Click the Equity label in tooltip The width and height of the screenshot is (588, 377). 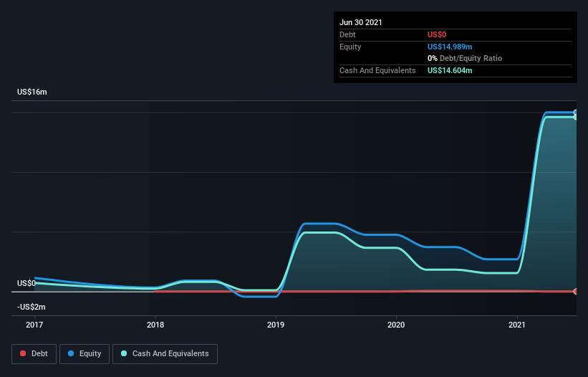coord(350,47)
